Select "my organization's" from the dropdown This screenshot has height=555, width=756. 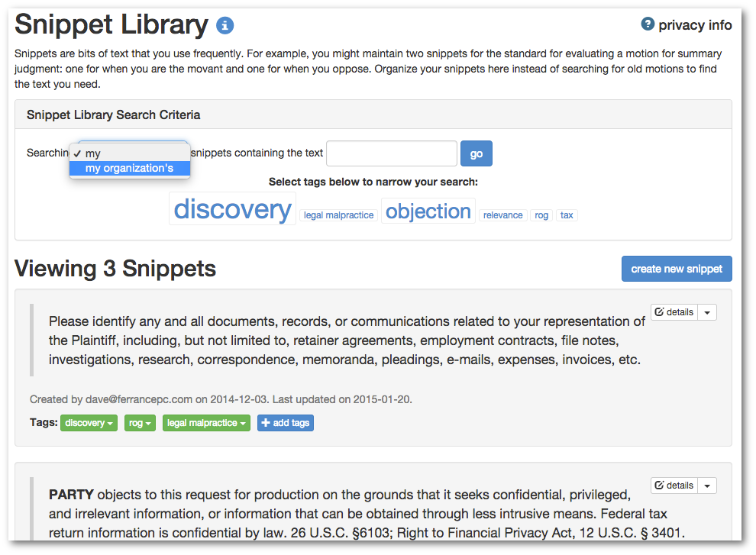(x=130, y=168)
